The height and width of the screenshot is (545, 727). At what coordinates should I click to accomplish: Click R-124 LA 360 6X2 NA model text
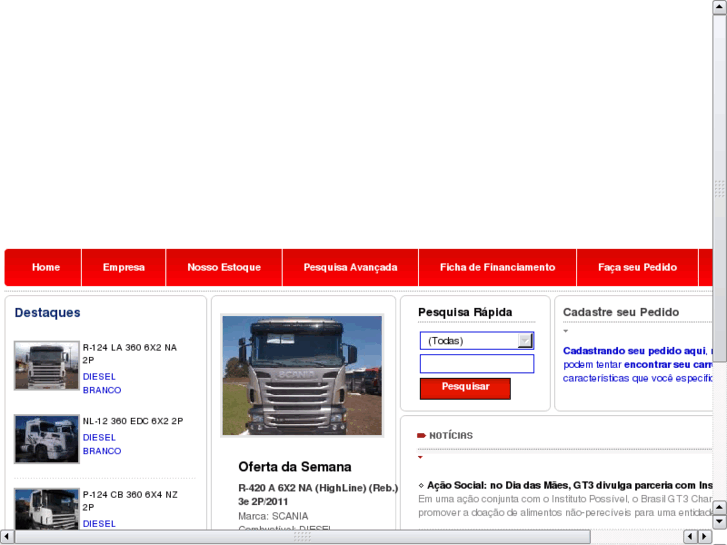click(x=129, y=353)
